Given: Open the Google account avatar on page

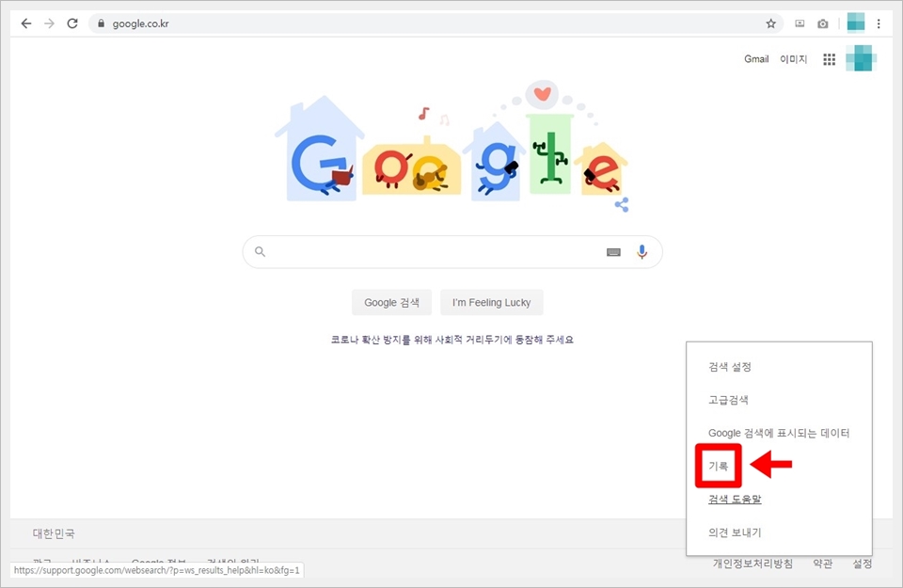Looking at the screenshot, I should 861,58.
